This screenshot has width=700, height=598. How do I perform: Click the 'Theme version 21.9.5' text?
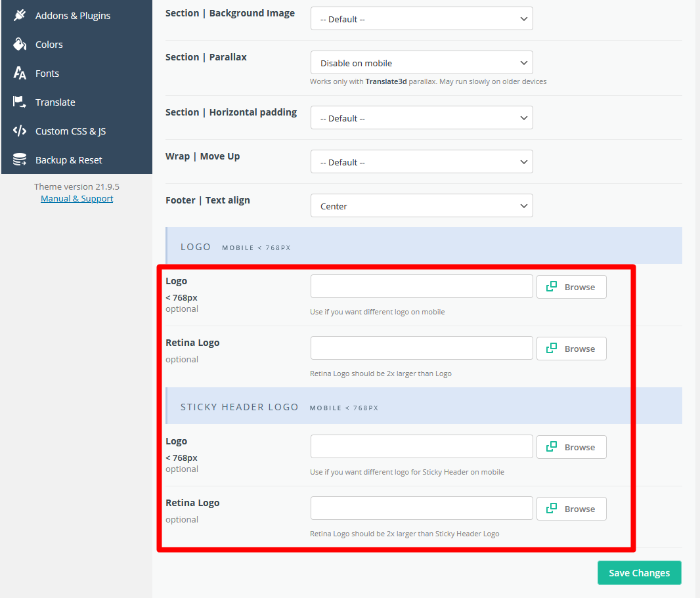click(x=77, y=186)
